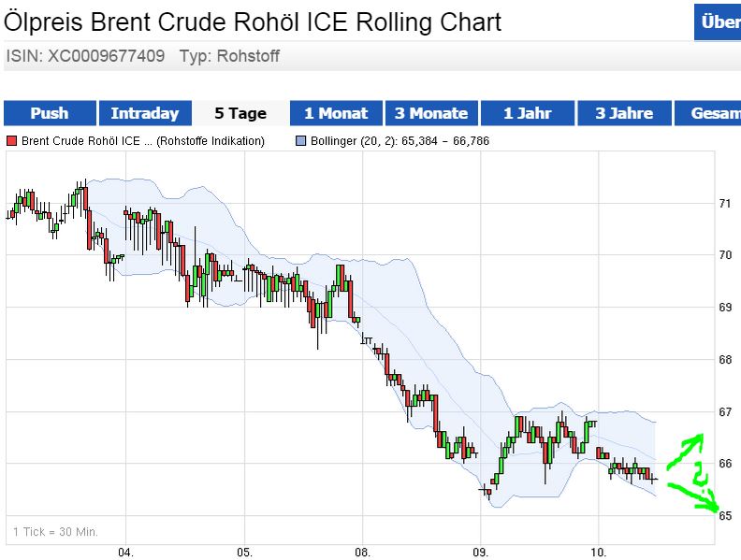741x560 pixels.
Task: Switch chart to 1 Monat
Action: [x=336, y=113]
